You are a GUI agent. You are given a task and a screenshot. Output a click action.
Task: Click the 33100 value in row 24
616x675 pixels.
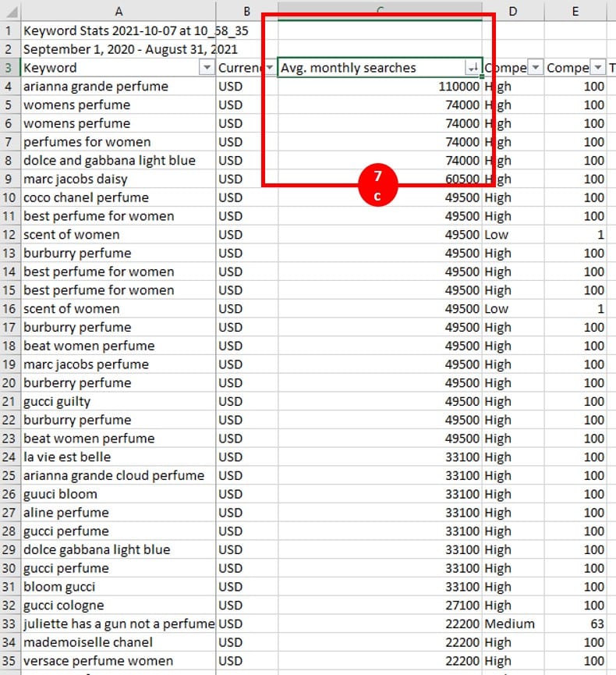pyautogui.click(x=380, y=457)
